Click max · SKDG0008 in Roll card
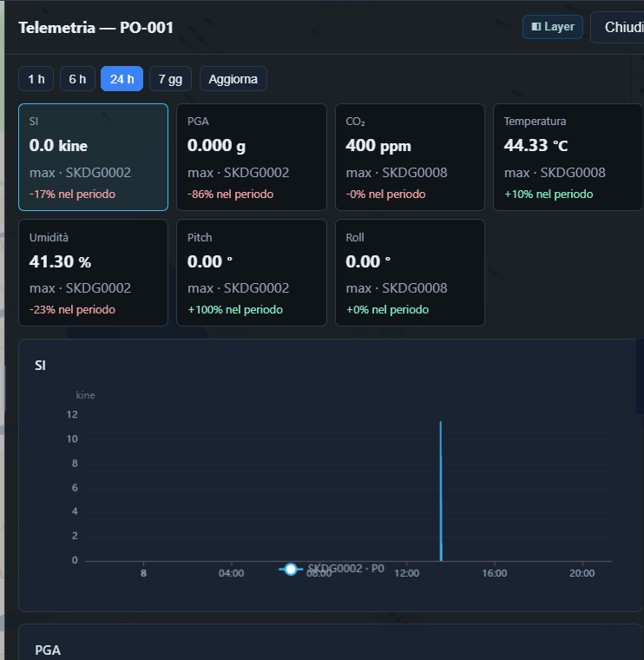 (x=397, y=288)
